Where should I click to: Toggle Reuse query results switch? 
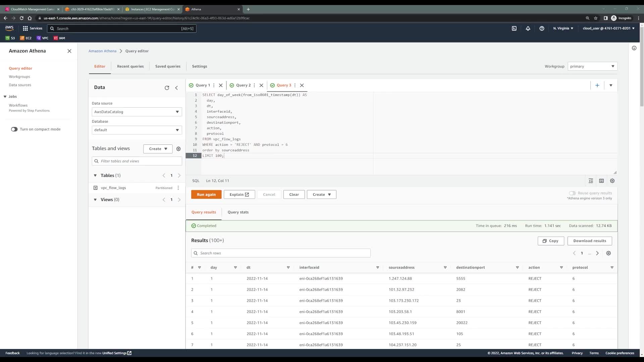tap(572, 193)
